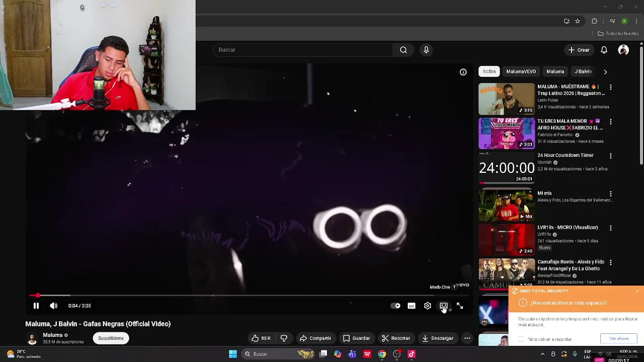The image size is (644, 362).
Task: Click the Descargar button
Action: click(438, 338)
